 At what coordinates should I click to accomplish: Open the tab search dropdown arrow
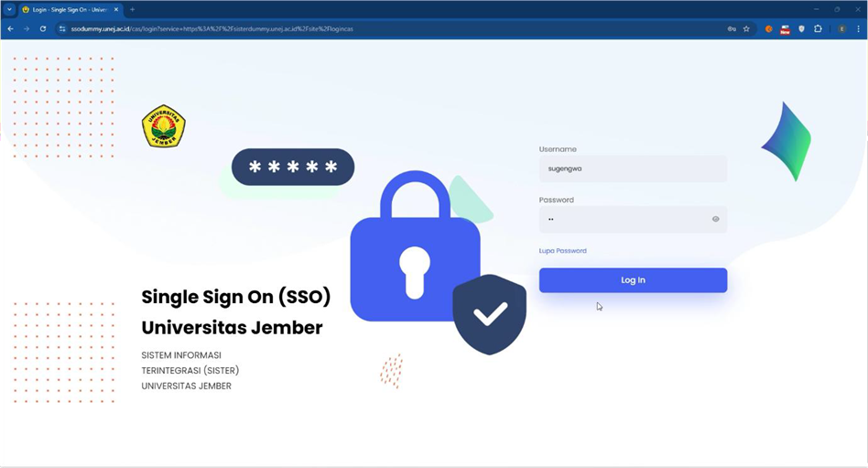pyautogui.click(x=9, y=9)
